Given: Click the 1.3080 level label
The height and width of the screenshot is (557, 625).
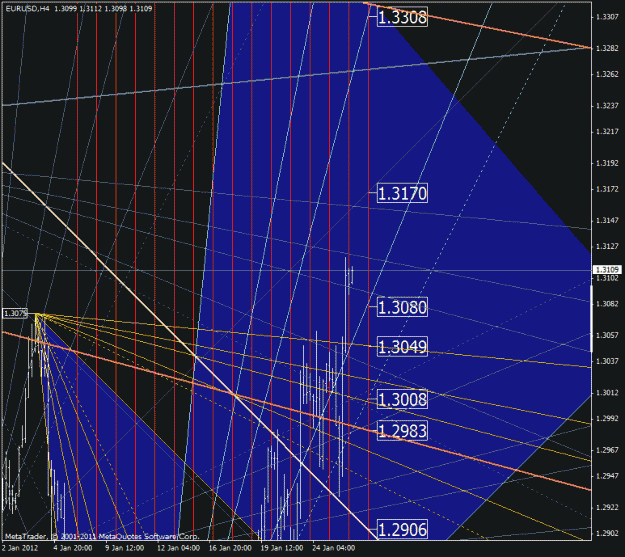Looking at the screenshot, I should point(402,307).
